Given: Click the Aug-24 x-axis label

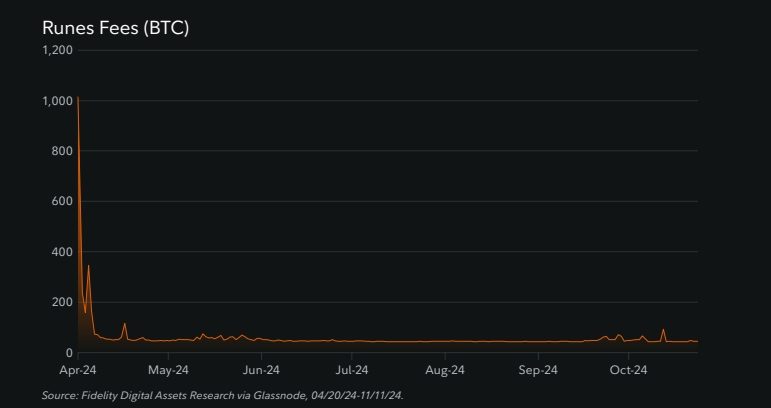Looking at the screenshot, I should tap(444, 370).
